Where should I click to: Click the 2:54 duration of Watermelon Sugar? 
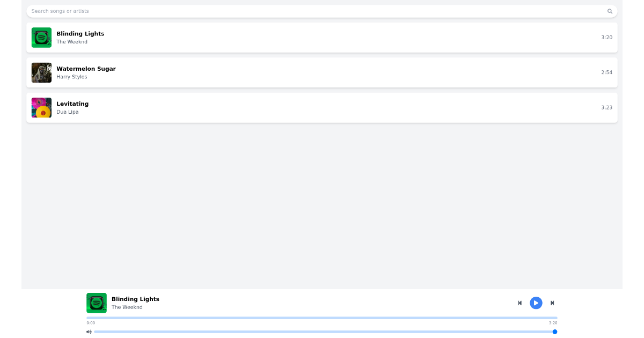[x=606, y=72]
